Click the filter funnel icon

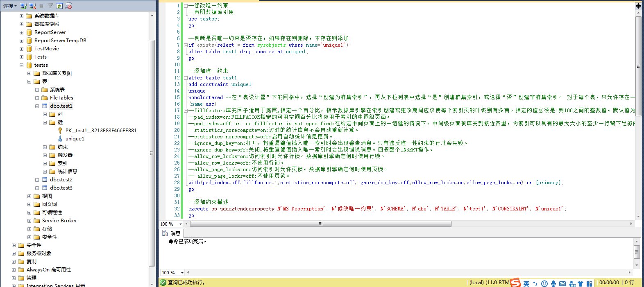(50, 6)
